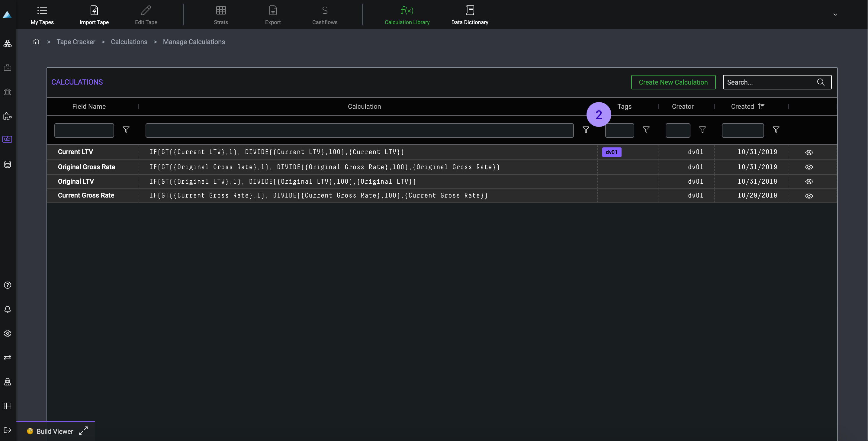868x441 pixels.
Task: Click the dv01 tag badge
Action: click(x=611, y=152)
